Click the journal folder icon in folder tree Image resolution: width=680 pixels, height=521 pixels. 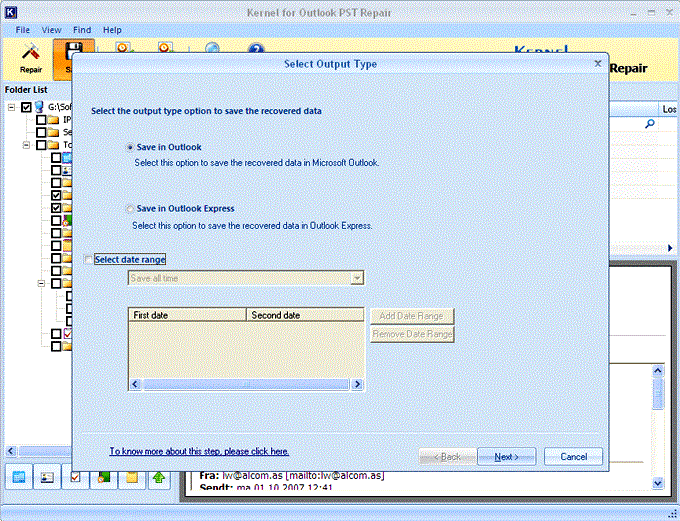pos(67,220)
